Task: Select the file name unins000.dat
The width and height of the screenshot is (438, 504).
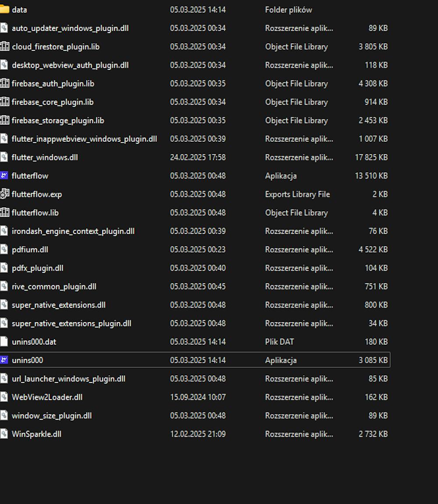Action: click(x=34, y=342)
